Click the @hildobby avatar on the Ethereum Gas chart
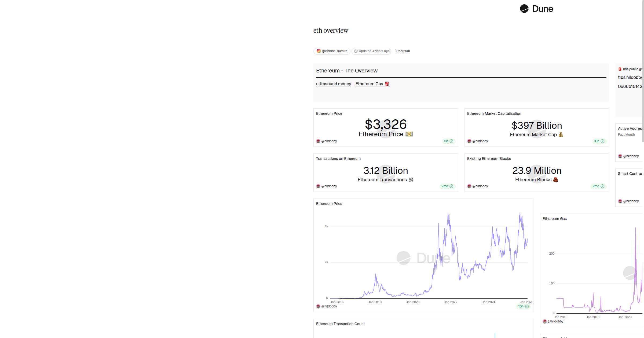Screen dimensions: 644x338 click(x=545, y=321)
